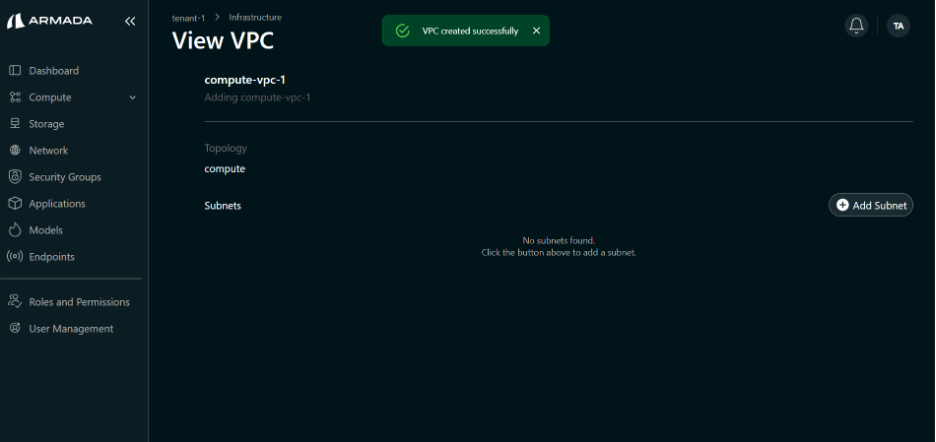Viewport: 936px width, 442px height.
Task: Click the Subnets section heading
Action: click(x=223, y=205)
